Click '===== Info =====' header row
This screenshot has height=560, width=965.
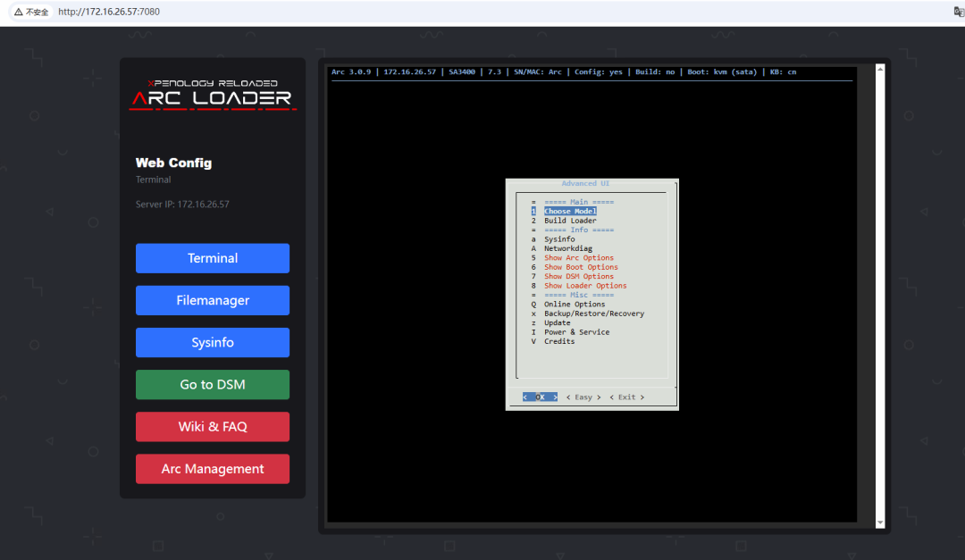[x=578, y=230]
